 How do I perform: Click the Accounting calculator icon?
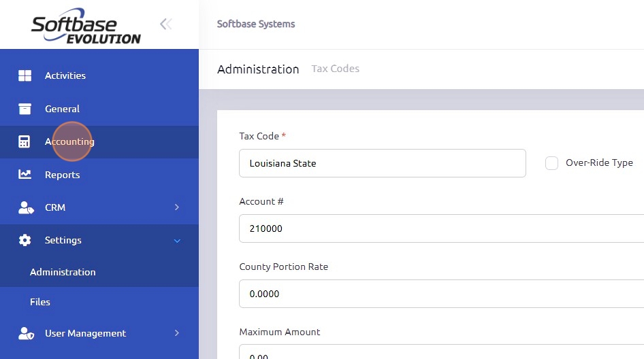25,141
